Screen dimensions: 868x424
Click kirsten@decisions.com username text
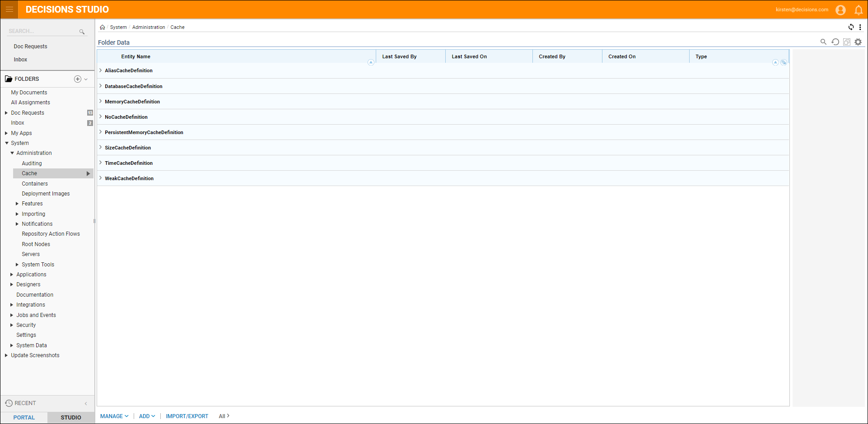[x=802, y=9]
